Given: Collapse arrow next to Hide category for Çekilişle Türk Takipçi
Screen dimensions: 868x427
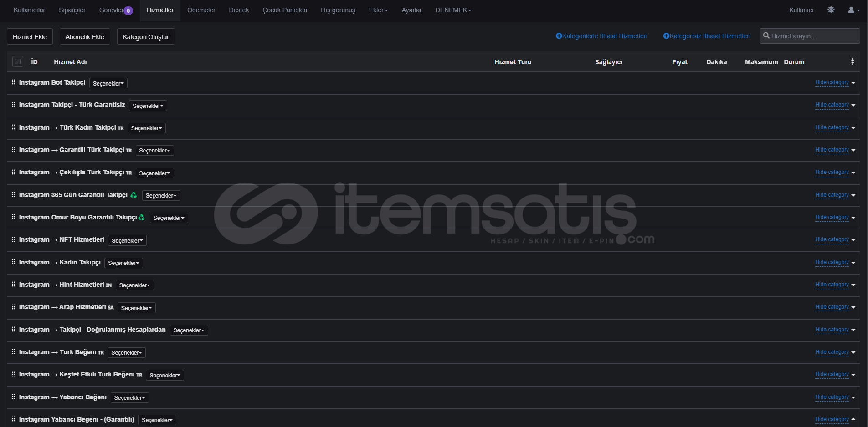Looking at the screenshot, I should [853, 173].
